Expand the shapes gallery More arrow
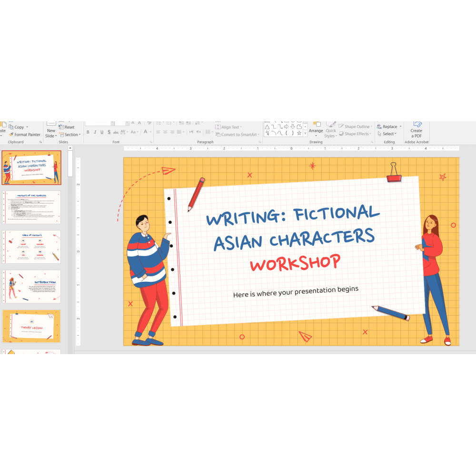476x476 pixels. [x=306, y=134]
